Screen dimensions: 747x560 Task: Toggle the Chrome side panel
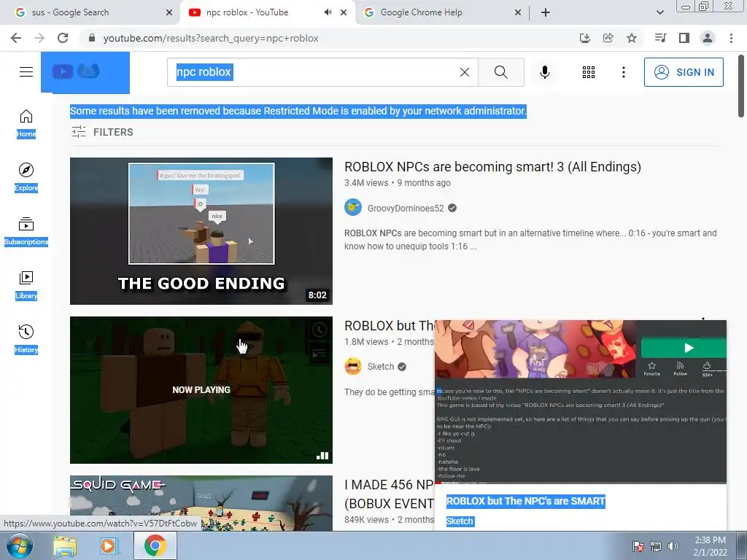684,38
